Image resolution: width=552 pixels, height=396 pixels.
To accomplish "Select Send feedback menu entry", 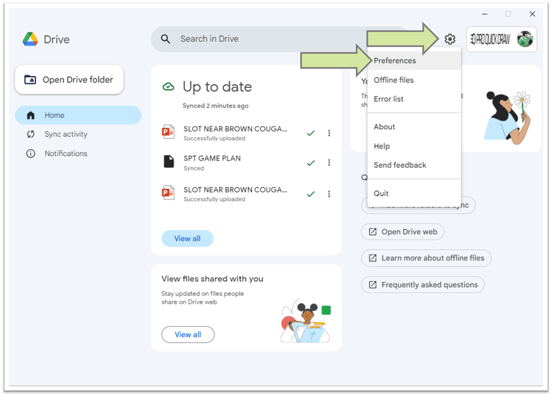I will pyautogui.click(x=414, y=165).
